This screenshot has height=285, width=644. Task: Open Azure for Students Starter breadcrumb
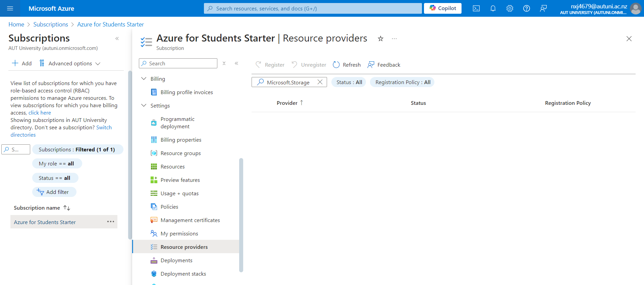pyautogui.click(x=110, y=24)
